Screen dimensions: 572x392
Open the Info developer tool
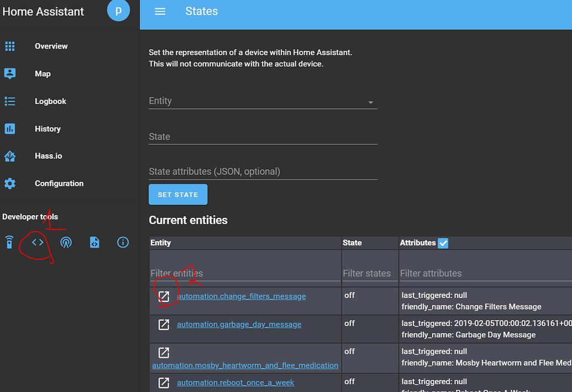tap(123, 242)
